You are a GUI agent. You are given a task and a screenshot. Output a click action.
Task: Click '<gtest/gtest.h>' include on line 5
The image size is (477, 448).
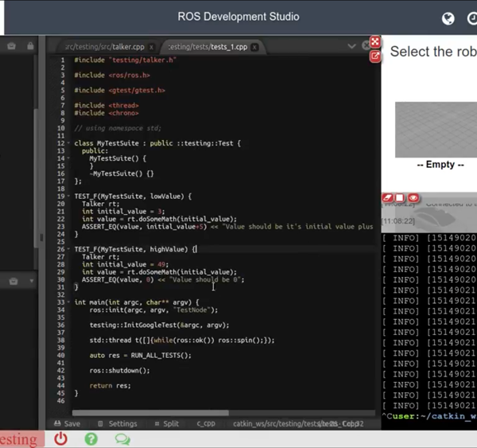(x=137, y=90)
